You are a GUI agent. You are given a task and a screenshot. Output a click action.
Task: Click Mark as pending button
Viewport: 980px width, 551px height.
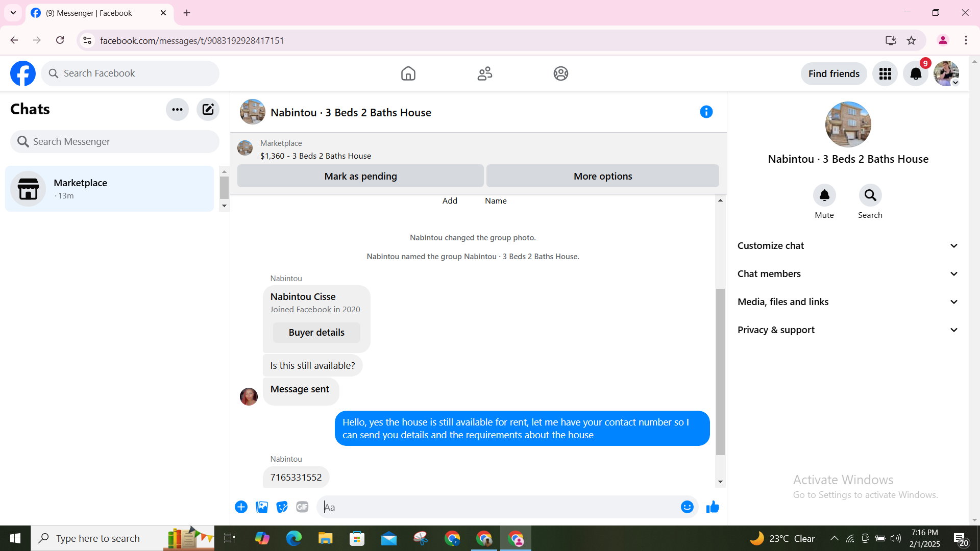[360, 176]
